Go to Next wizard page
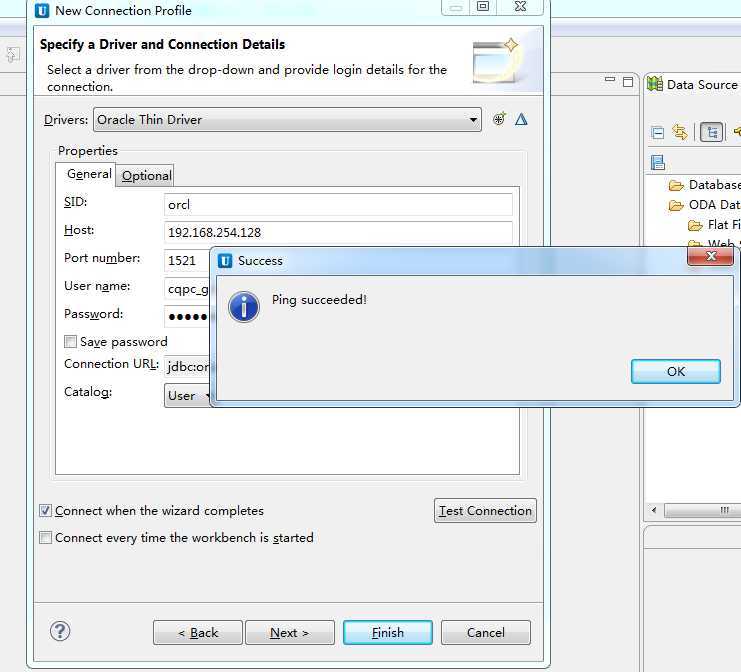The image size is (741, 672). 290,632
